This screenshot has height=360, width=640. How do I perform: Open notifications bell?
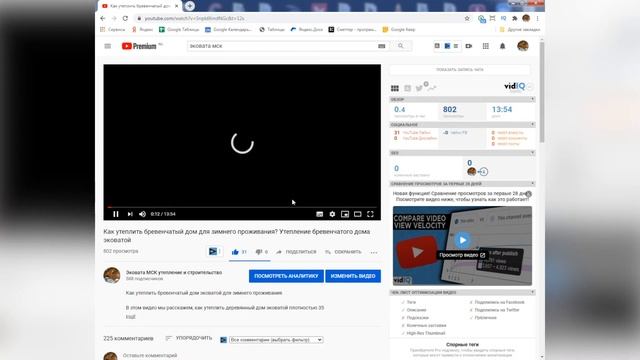[x=502, y=46]
